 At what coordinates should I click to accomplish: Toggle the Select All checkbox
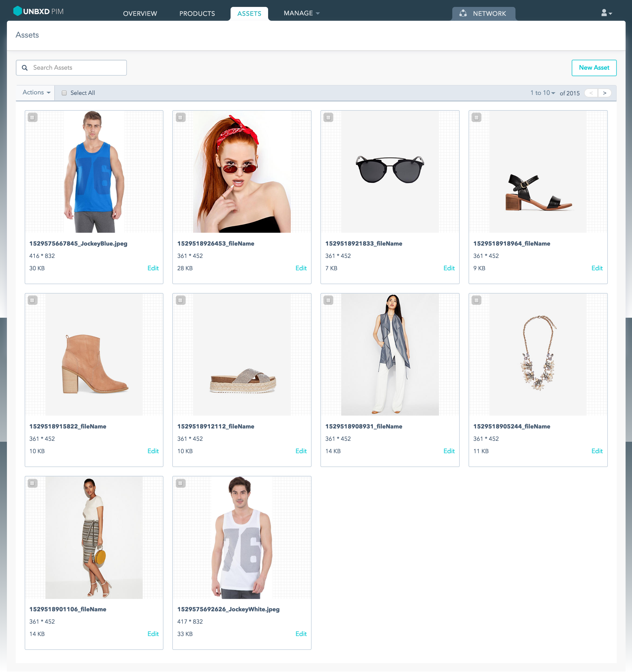pos(64,93)
